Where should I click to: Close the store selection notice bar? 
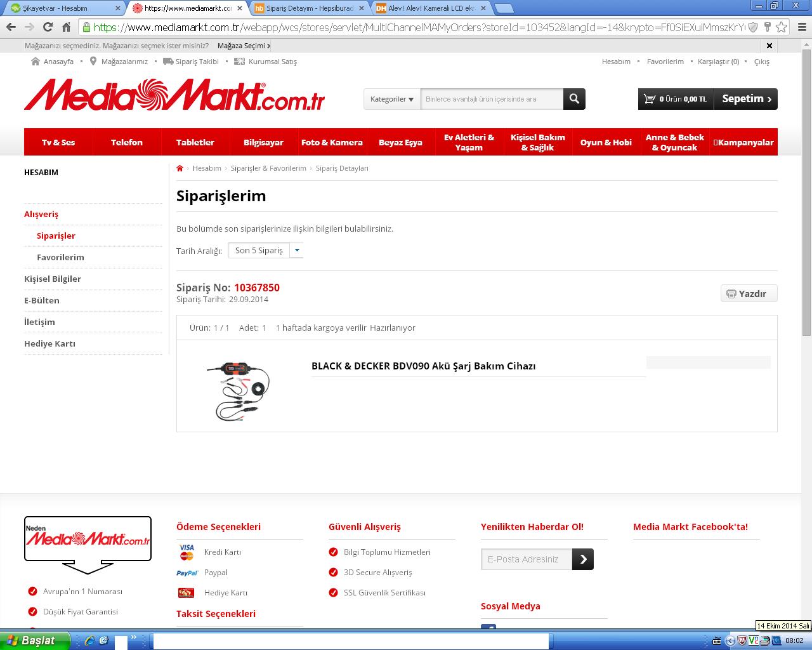tap(769, 46)
